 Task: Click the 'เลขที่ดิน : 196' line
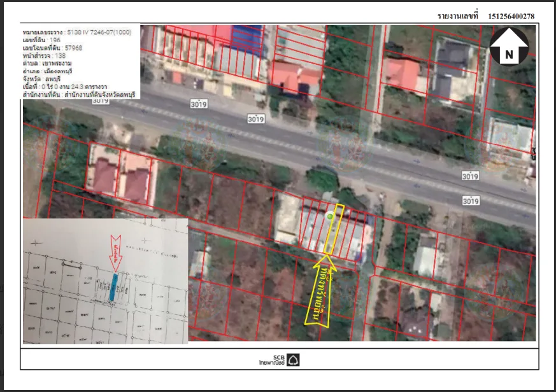[41, 40]
